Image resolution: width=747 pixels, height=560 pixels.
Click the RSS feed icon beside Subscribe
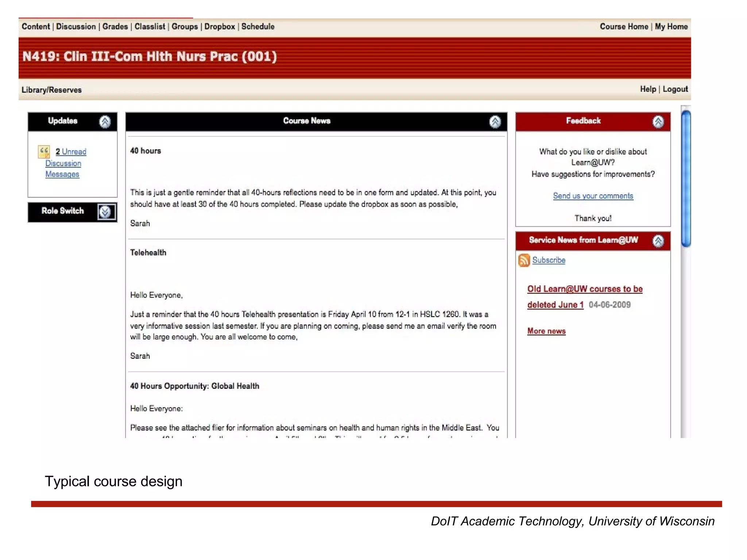[x=524, y=260]
